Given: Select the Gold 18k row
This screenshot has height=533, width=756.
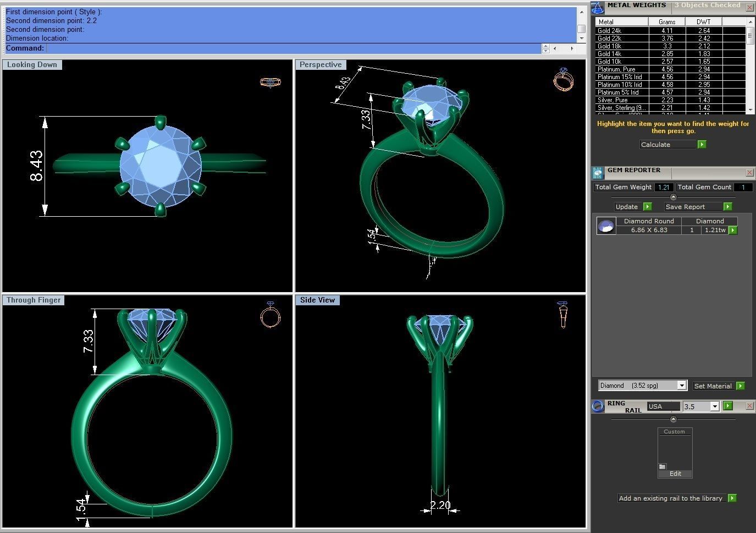Looking at the screenshot, I should pos(671,46).
